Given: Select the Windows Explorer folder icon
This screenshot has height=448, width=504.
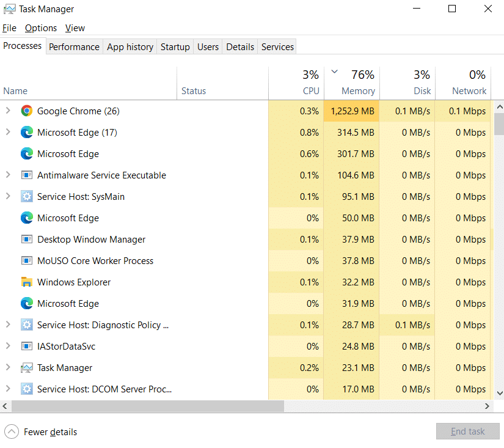Looking at the screenshot, I should click(x=27, y=282).
